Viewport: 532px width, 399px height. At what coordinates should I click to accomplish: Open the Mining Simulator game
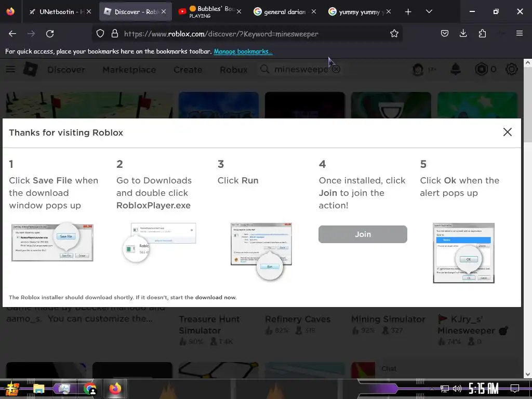coord(388,320)
